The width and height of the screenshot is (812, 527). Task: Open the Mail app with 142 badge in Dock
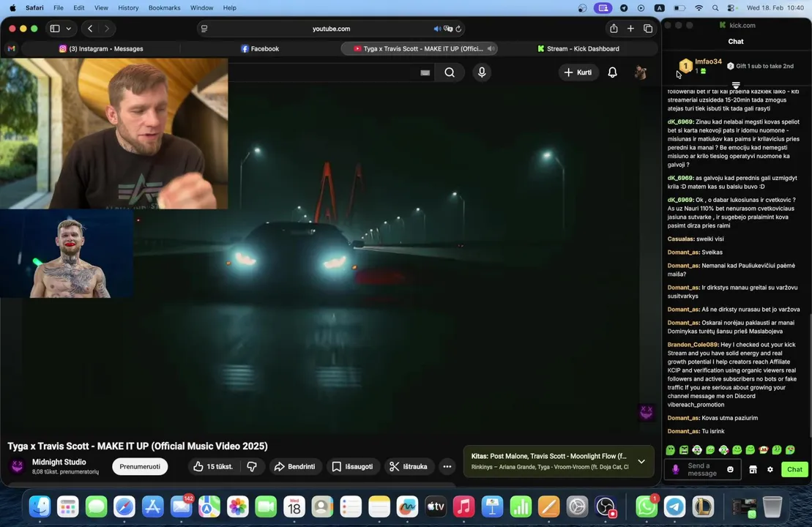[182, 507]
